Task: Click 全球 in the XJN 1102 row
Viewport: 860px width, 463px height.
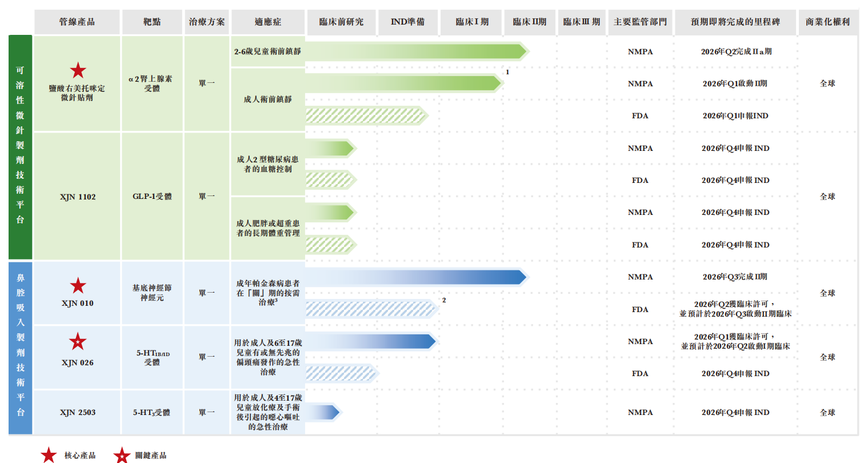Action: click(x=828, y=196)
